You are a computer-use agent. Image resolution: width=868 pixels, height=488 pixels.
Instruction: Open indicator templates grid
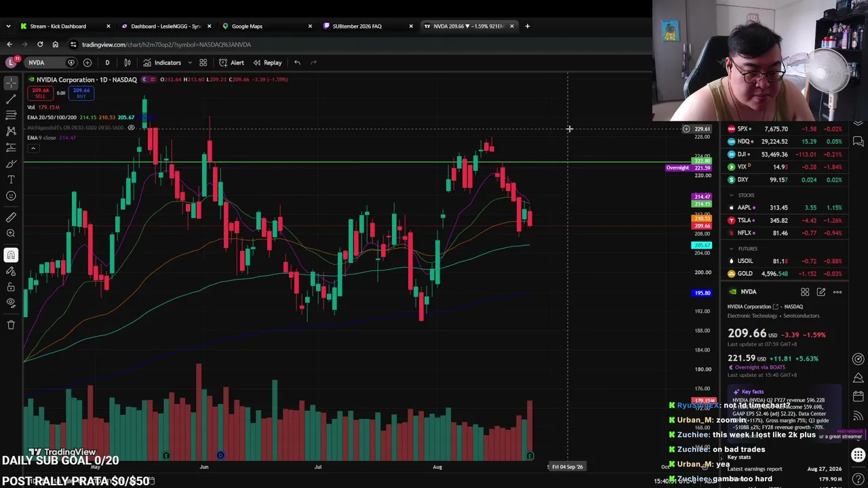203,62
